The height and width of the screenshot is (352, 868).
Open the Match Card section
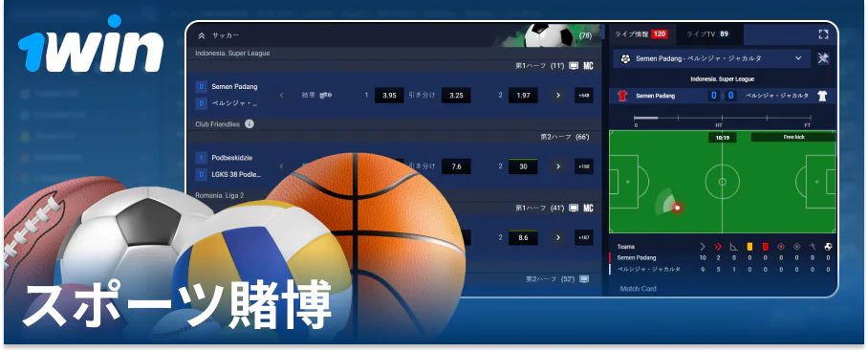(638, 288)
